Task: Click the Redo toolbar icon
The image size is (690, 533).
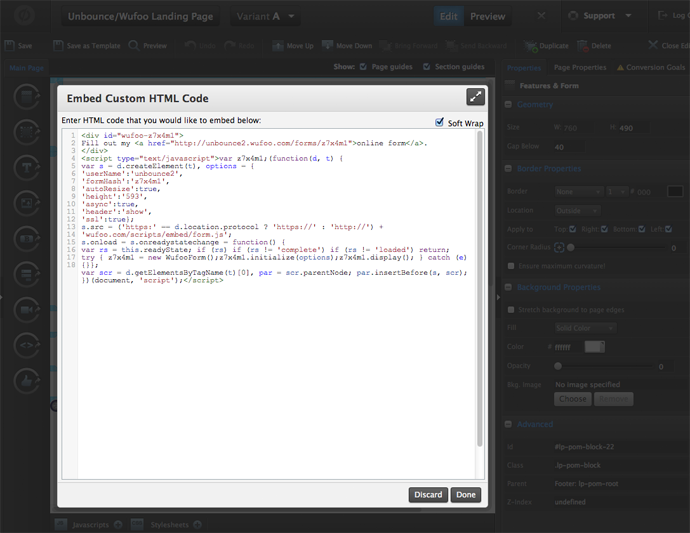Action: [x=230, y=45]
